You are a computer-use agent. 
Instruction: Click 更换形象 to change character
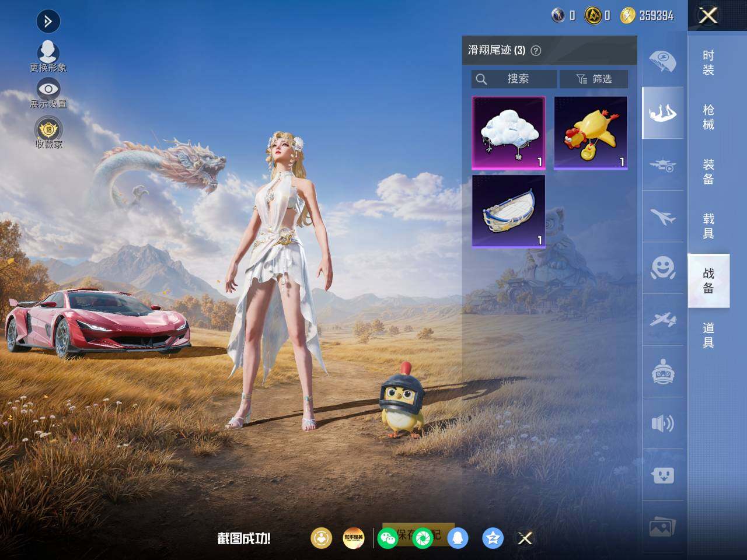click(x=48, y=57)
